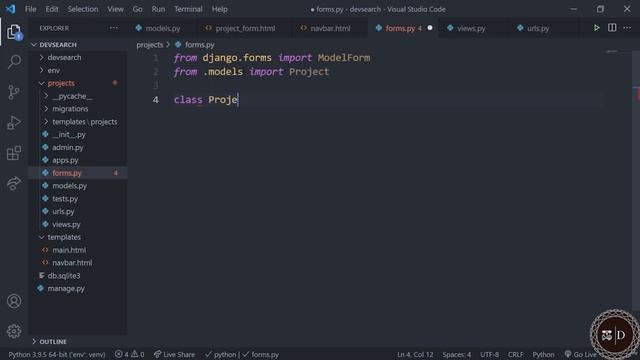Viewport: 640px width, 360px height.
Task: Open Run and Debug view icon
Action: pos(14,122)
